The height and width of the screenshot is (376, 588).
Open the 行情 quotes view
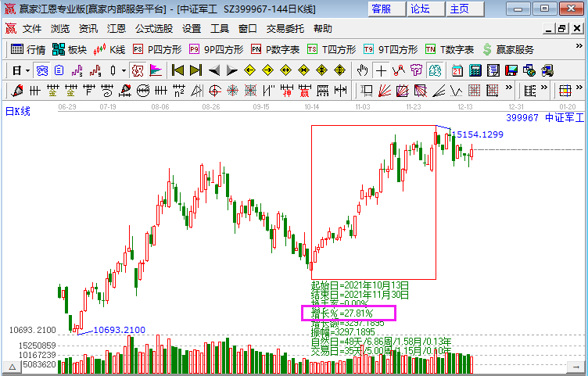[x=28, y=49]
